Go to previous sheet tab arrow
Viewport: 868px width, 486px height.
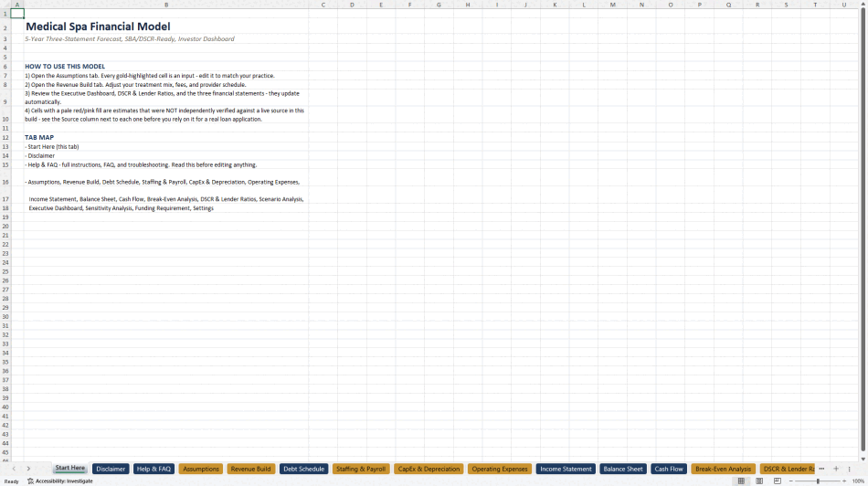14,469
